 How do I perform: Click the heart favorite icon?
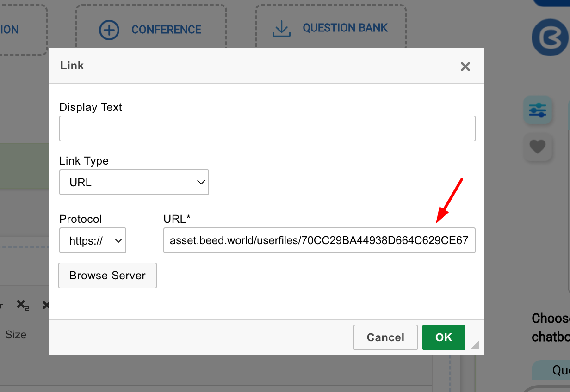538,147
